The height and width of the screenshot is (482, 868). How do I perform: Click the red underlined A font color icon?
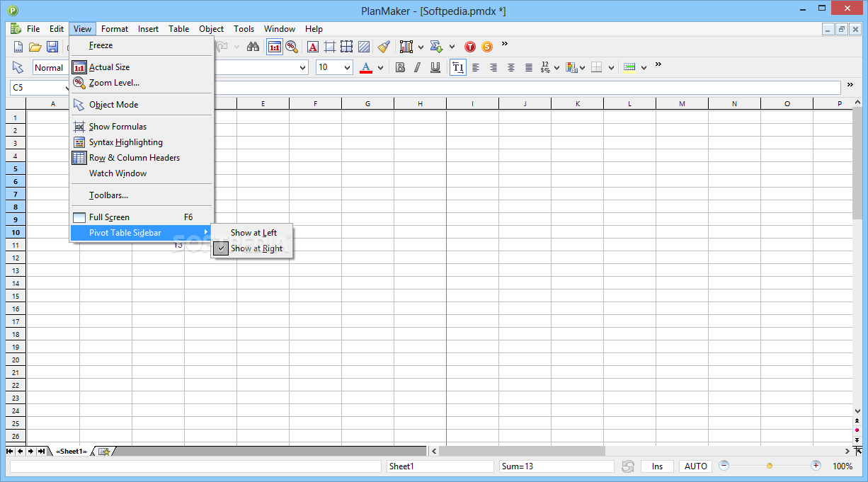click(x=366, y=67)
